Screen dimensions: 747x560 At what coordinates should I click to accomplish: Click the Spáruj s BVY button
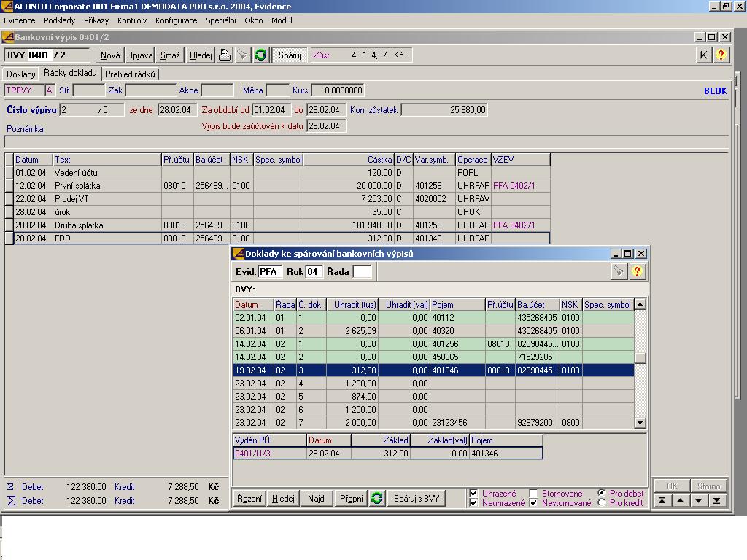point(417,498)
